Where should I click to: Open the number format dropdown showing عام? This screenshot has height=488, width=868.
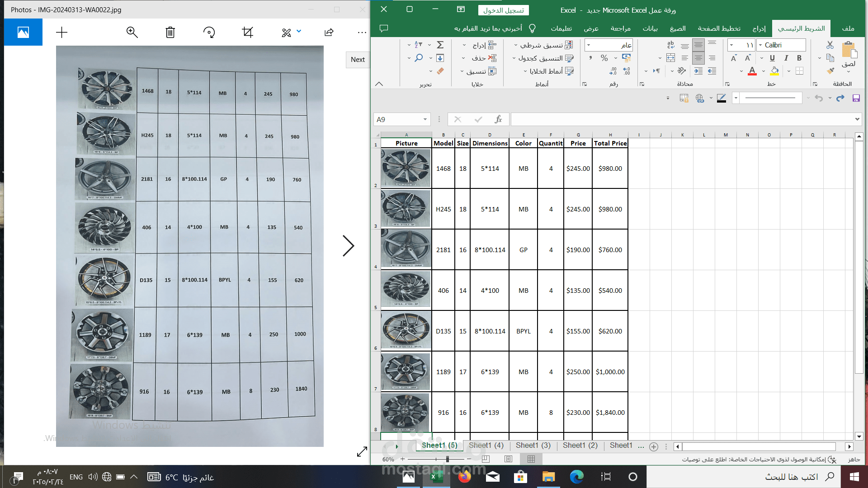click(589, 45)
